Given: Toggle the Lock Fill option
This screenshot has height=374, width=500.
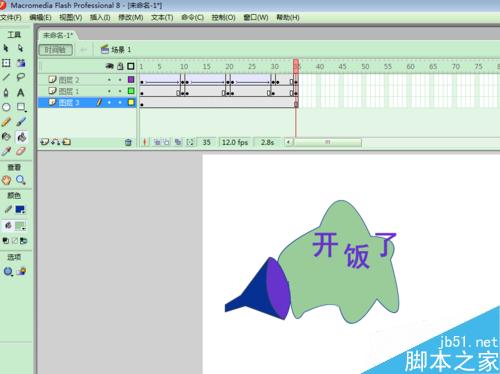Looking at the screenshot, I should (x=22, y=272).
